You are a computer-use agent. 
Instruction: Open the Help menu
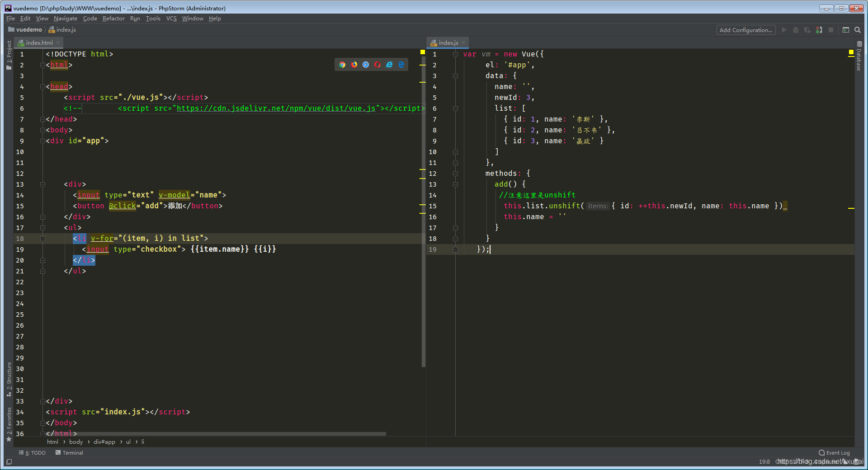pyautogui.click(x=215, y=19)
